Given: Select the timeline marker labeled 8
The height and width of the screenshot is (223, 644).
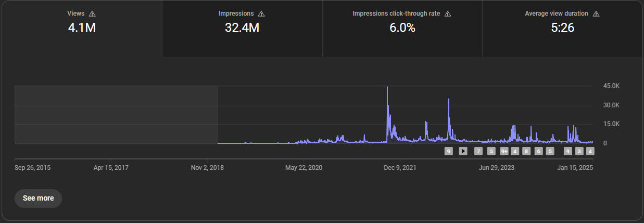Looking at the screenshot, I should [526, 151].
